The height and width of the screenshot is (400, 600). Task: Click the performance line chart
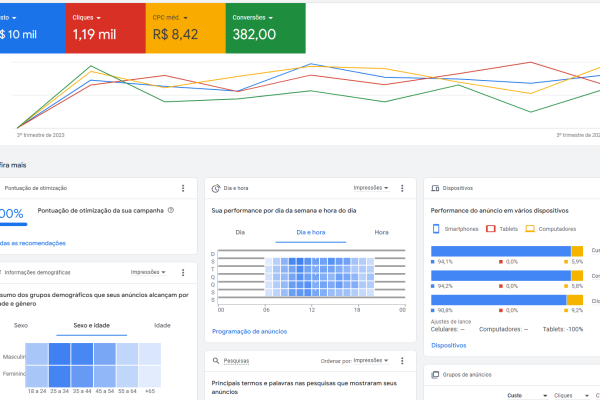(x=306, y=96)
